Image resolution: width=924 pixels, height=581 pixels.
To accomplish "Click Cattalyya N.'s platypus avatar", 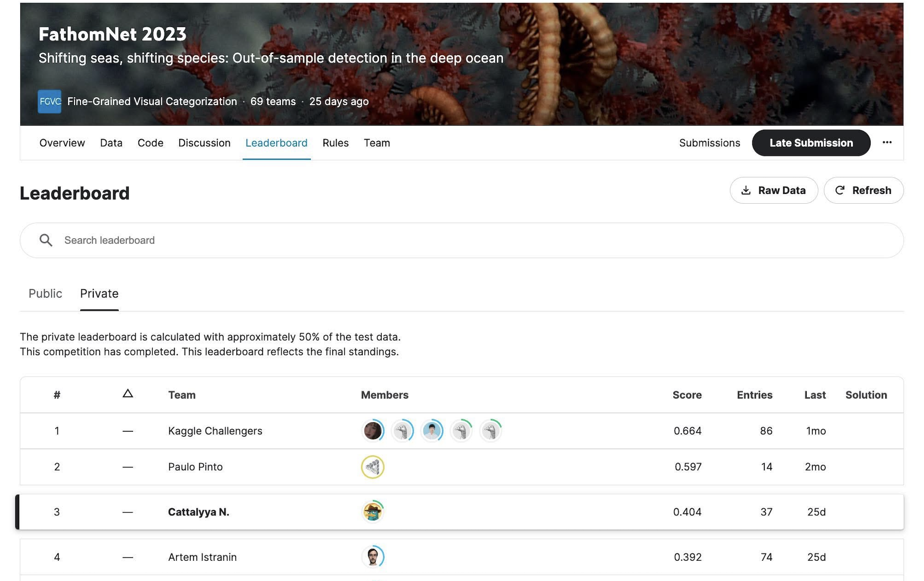I will pos(372,512).
